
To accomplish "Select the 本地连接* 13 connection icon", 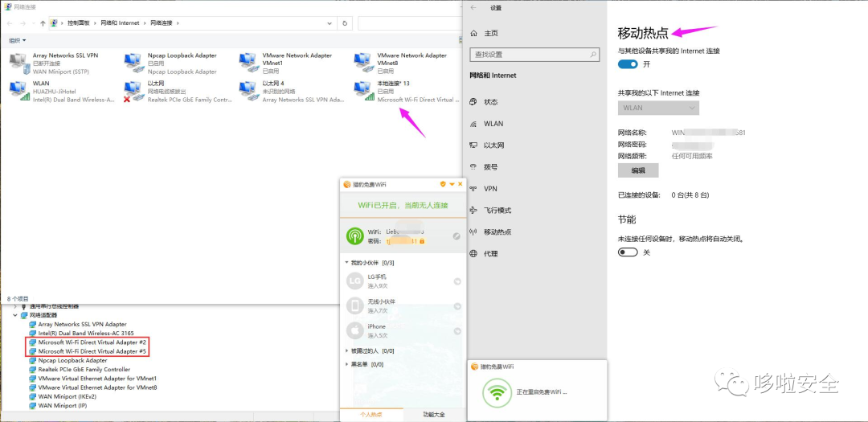I will [x=365, y=91].
